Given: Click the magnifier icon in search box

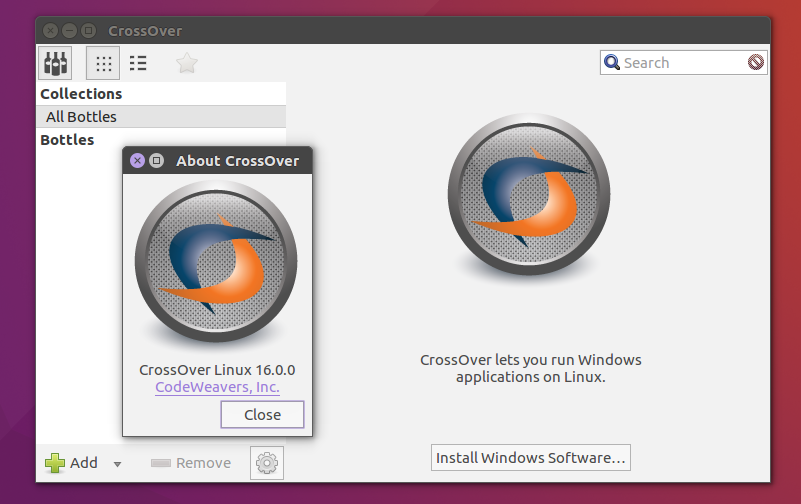Looking at the screenshot, I should [611, 62].
